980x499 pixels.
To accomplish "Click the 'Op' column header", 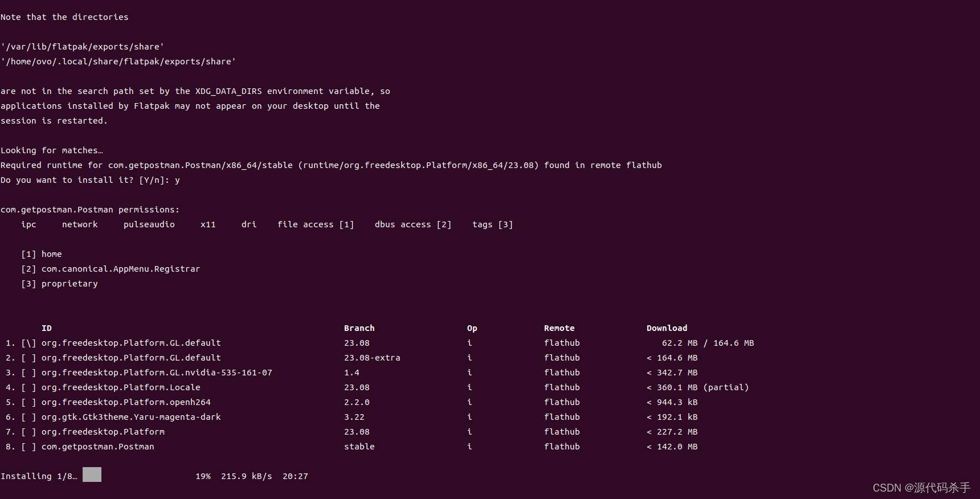I will pyautogui.click(x=472, y=328).
